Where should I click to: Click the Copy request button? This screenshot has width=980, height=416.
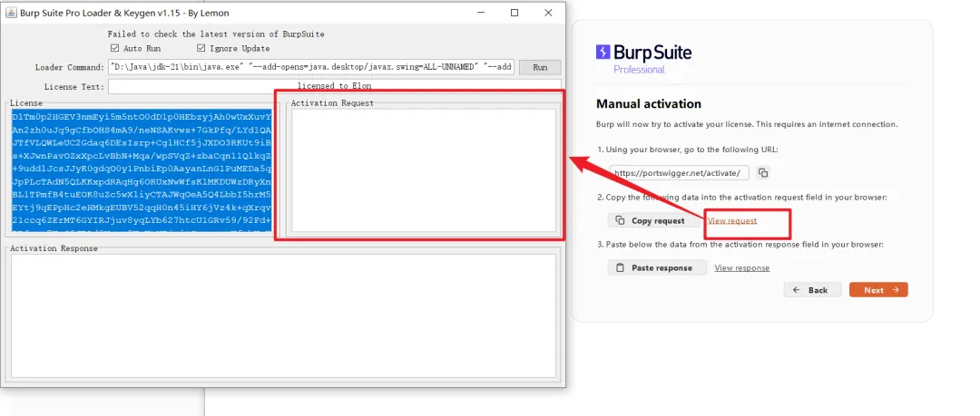click(653, 220)
